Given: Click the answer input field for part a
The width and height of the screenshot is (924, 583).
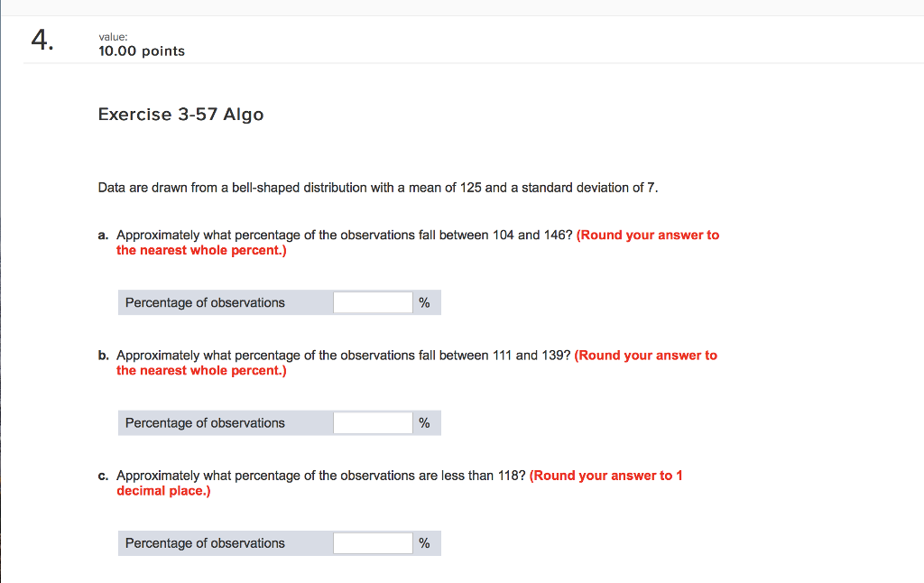Looking at the screenshot, I should [x=373, y=302].
